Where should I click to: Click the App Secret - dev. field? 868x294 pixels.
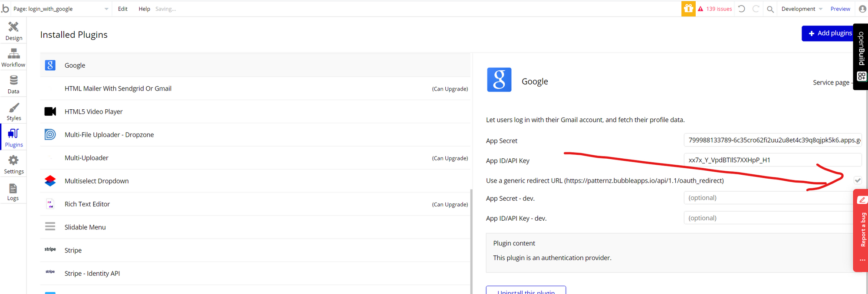[768, 198]
